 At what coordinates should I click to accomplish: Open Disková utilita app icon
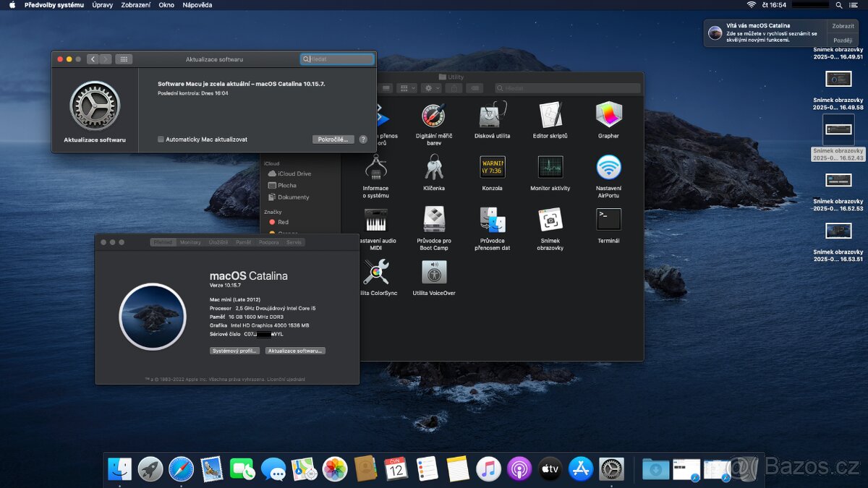coord(492,115)
